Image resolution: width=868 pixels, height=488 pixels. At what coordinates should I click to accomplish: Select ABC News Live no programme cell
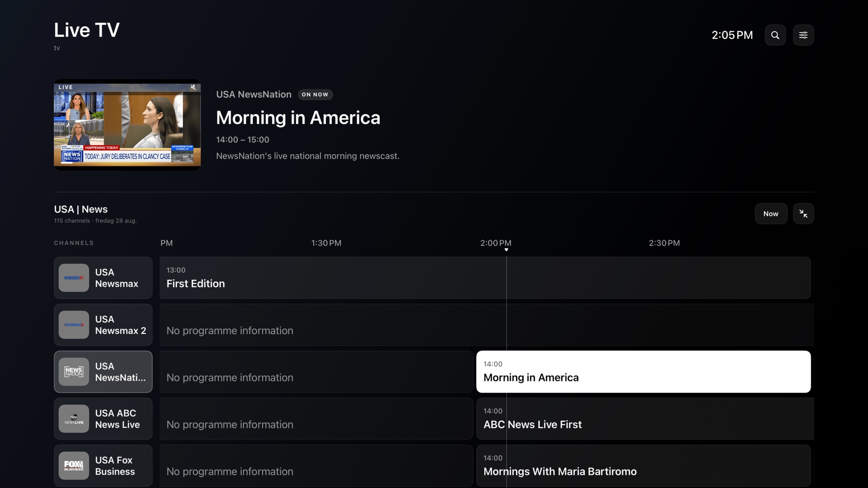(x=316, y=419)
